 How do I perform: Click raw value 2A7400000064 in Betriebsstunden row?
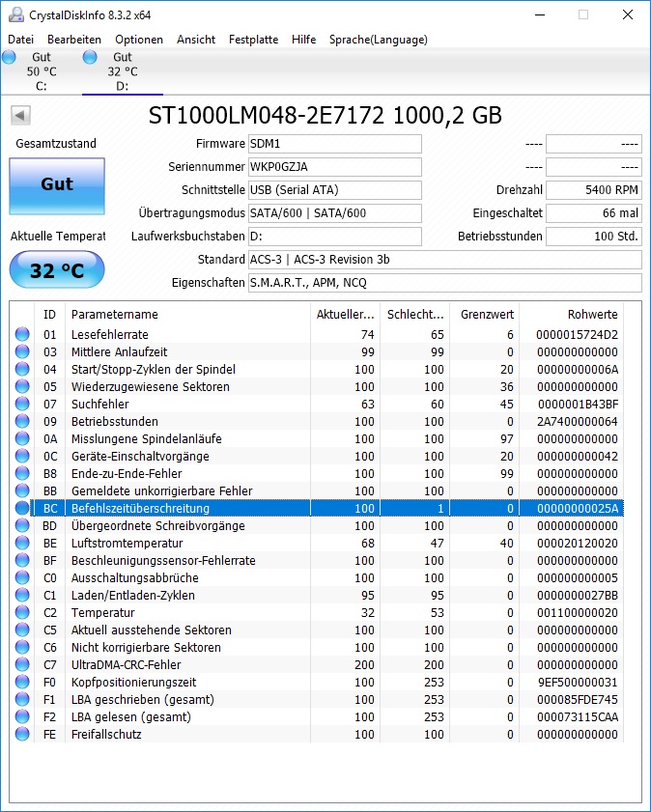click(577, 421)
